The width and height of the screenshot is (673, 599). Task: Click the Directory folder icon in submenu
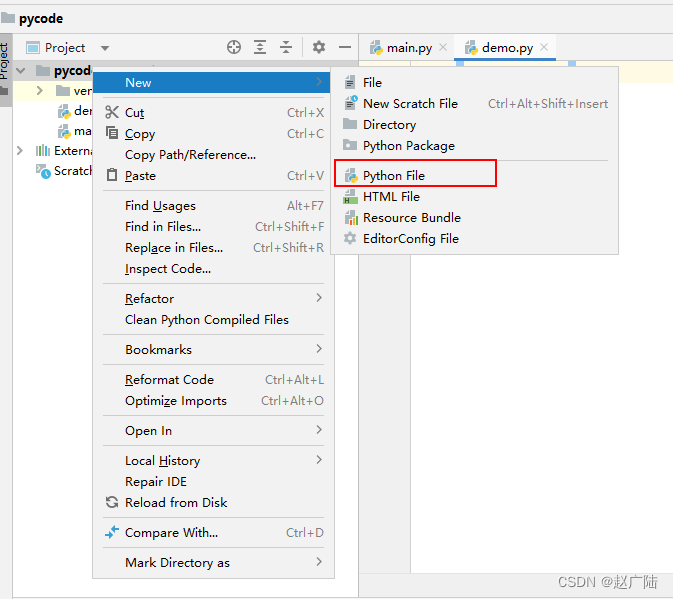click(x=350, y=124)
